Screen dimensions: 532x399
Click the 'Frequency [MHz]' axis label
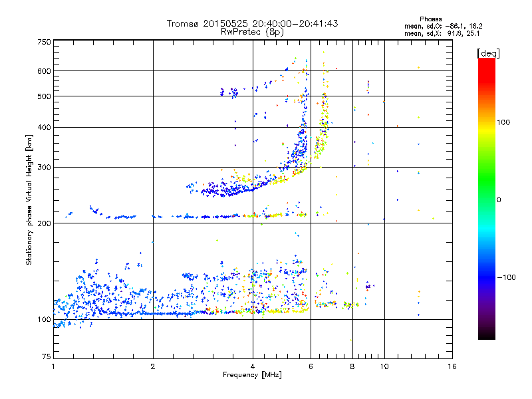[x=252, y=375]
